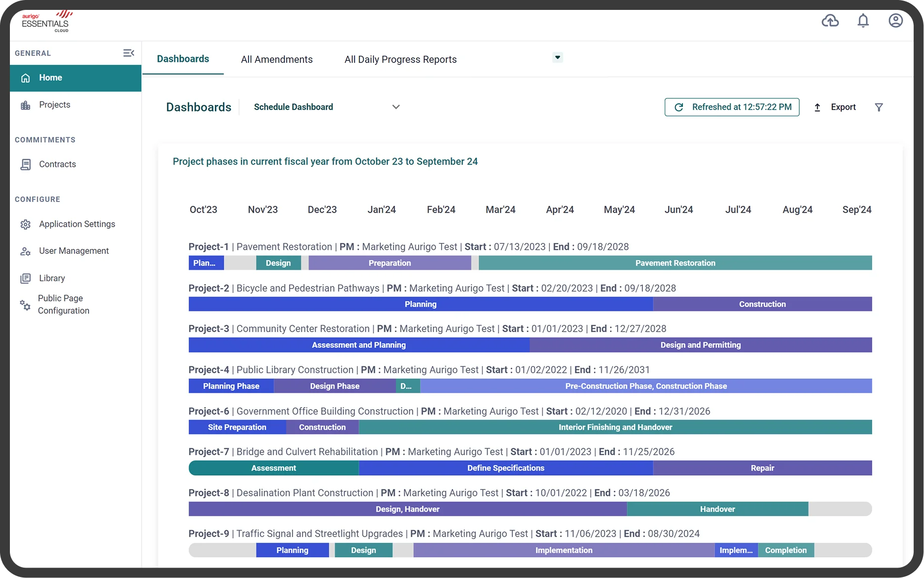The image size is (924, 578).
Task: Open the dashboard filter funnel icon
Action: tap(879, 107)
